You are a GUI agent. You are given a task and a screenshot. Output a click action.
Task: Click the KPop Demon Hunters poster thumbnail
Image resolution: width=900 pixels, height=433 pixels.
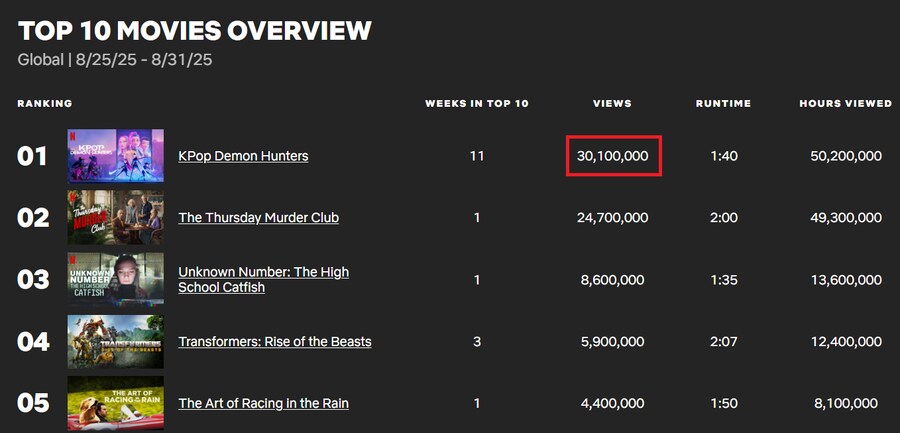(x=115, y=156)
